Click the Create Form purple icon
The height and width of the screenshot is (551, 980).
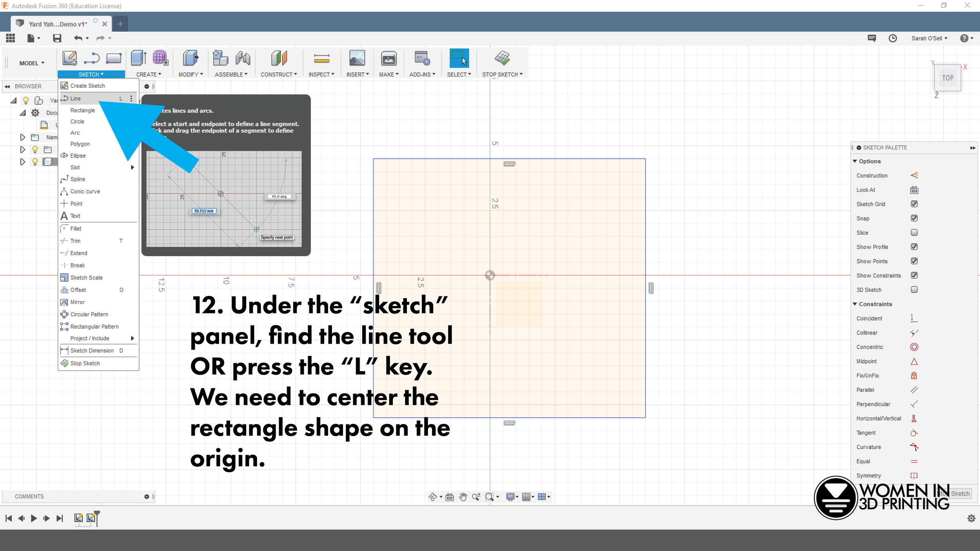(x=160, y=58)
